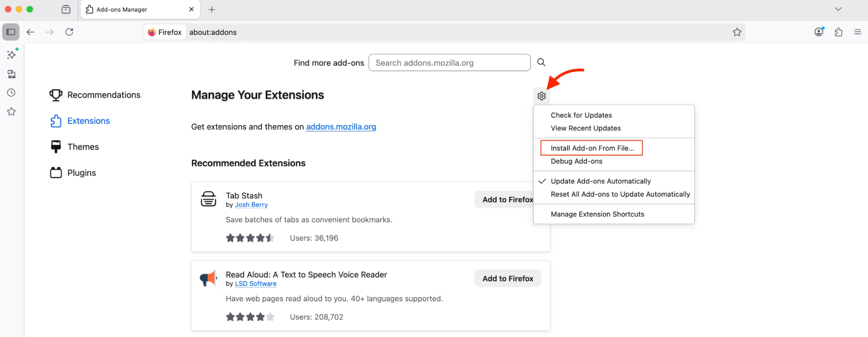The width and height of the screenshot is (868, 337).
Task: Open synced tabs sidebar icon
Action: pyautogui.click(x=12, y=74)
